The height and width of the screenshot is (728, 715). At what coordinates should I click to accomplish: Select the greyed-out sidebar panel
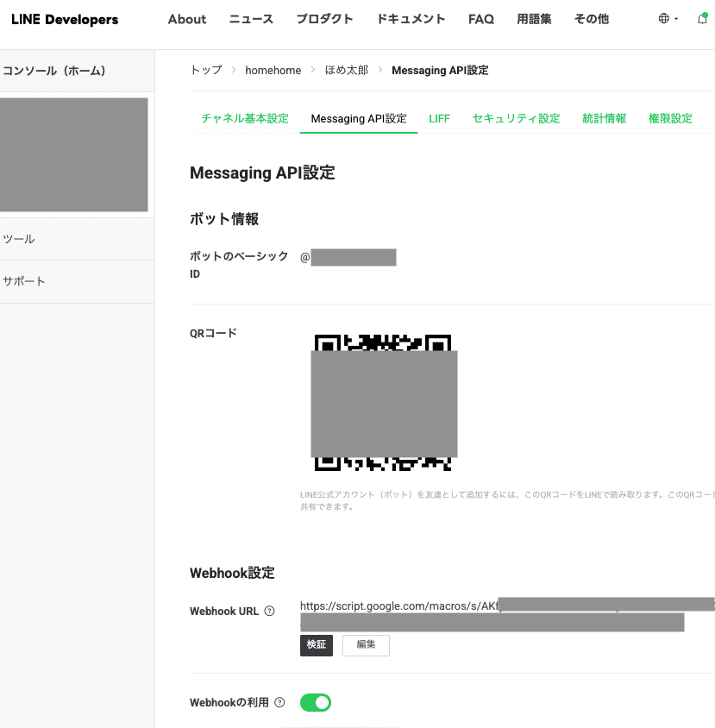(x=74, y=154)
